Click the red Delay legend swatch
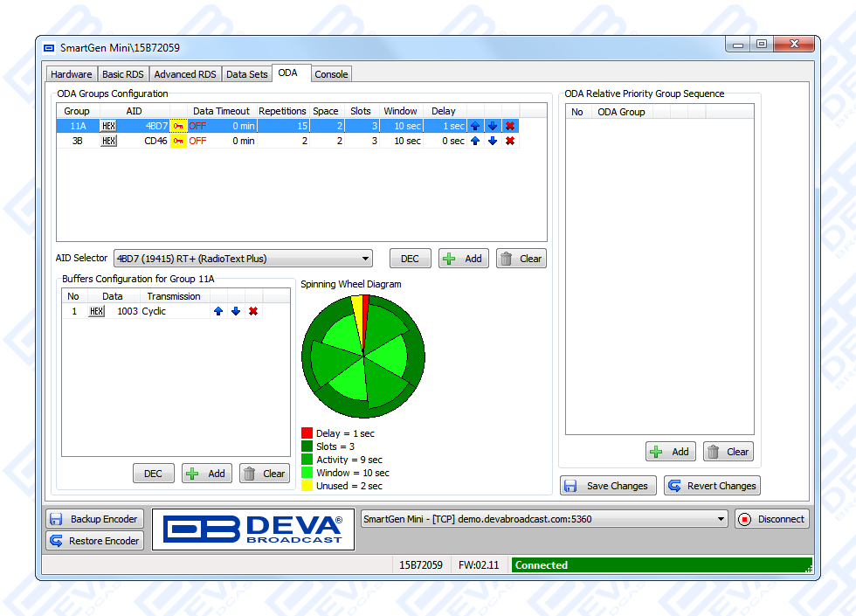Image resolution: width=856 pixels, height=616 pixels. [x=307, y=433]
